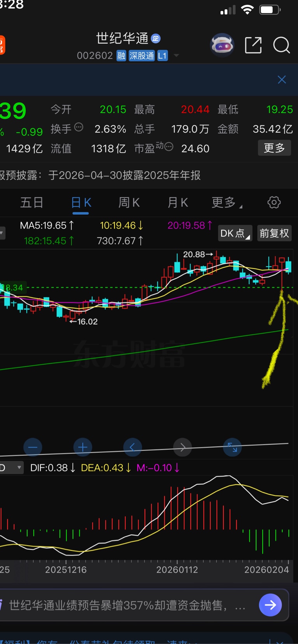Move chart left with arrow button

coord(132,448)
